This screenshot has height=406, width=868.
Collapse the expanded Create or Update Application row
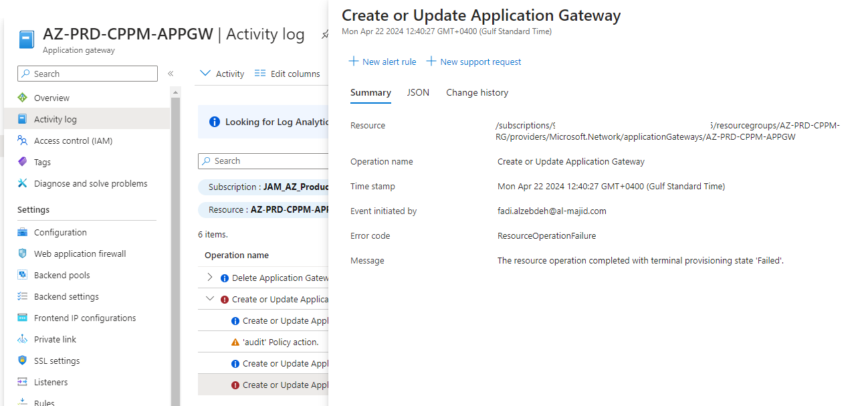(210, 299)
